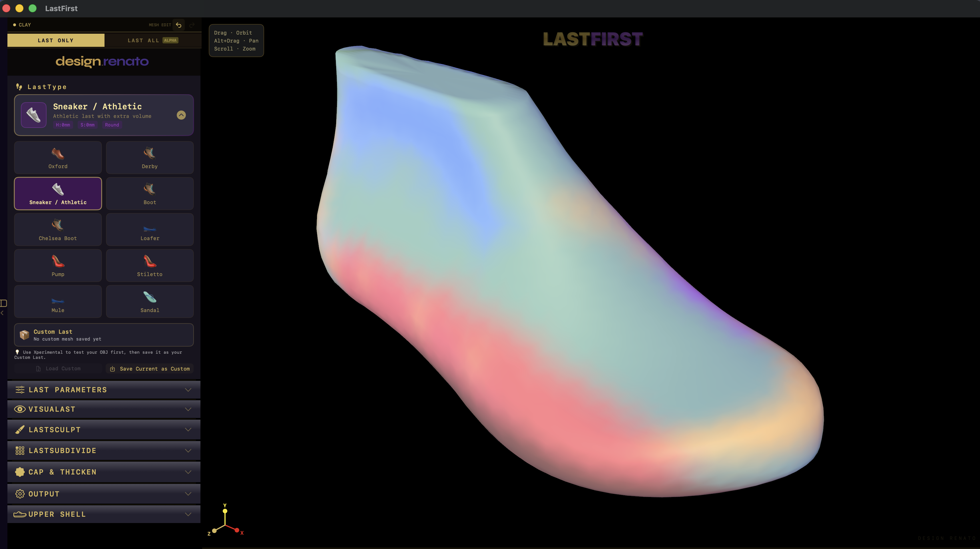Open the VISUALAST panel
The image size is (980, 549).
pyautogui.click(x=103, y=409)
